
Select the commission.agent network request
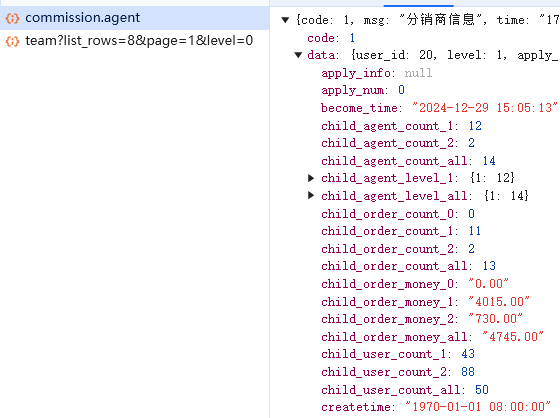[x=134, y=18]
